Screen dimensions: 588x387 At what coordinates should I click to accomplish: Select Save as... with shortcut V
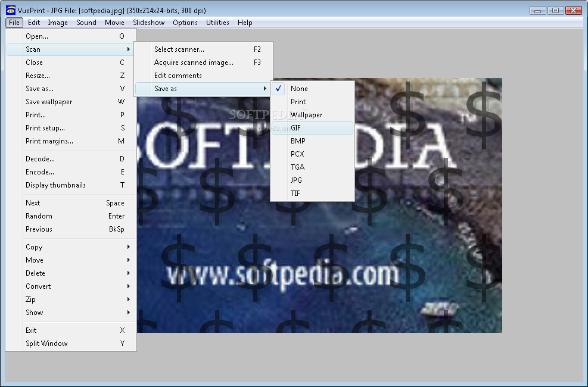point(71,89)
